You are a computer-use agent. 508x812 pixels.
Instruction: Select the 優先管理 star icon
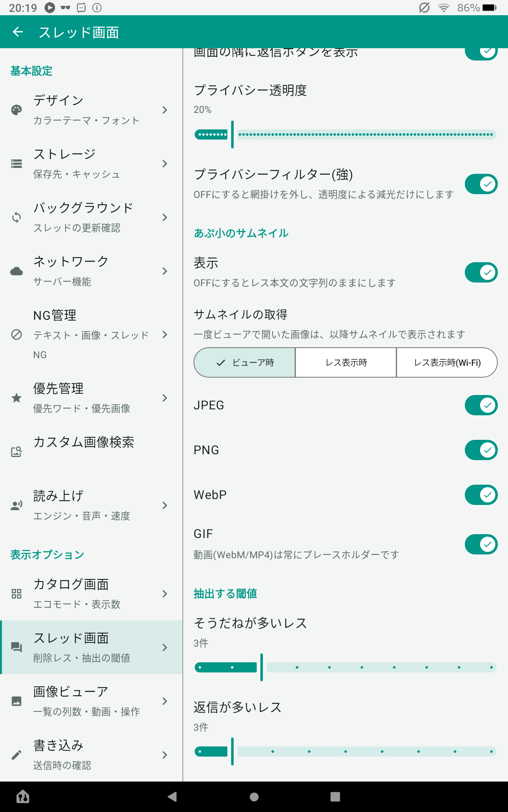[17, 398]
